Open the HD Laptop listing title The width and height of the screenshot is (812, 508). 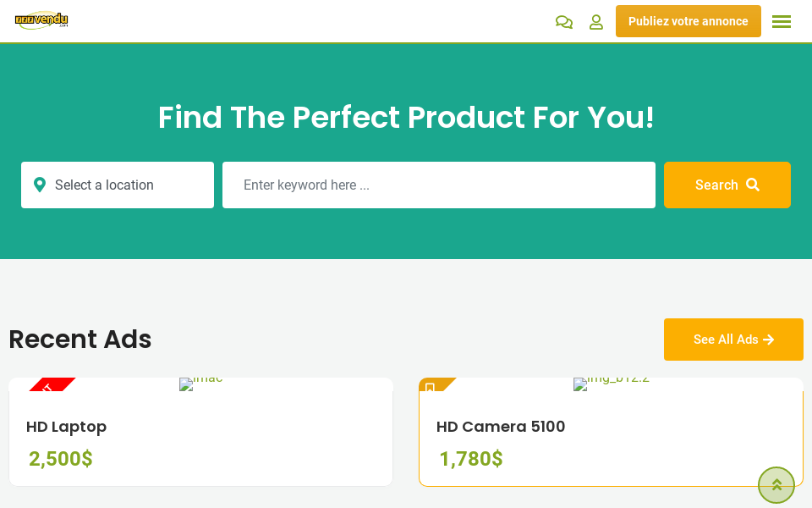click(66, 427)
